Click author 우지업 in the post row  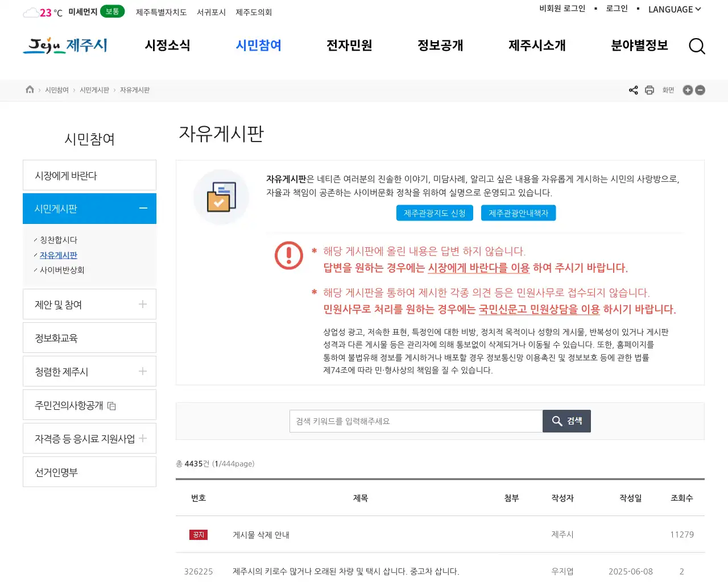562,571
